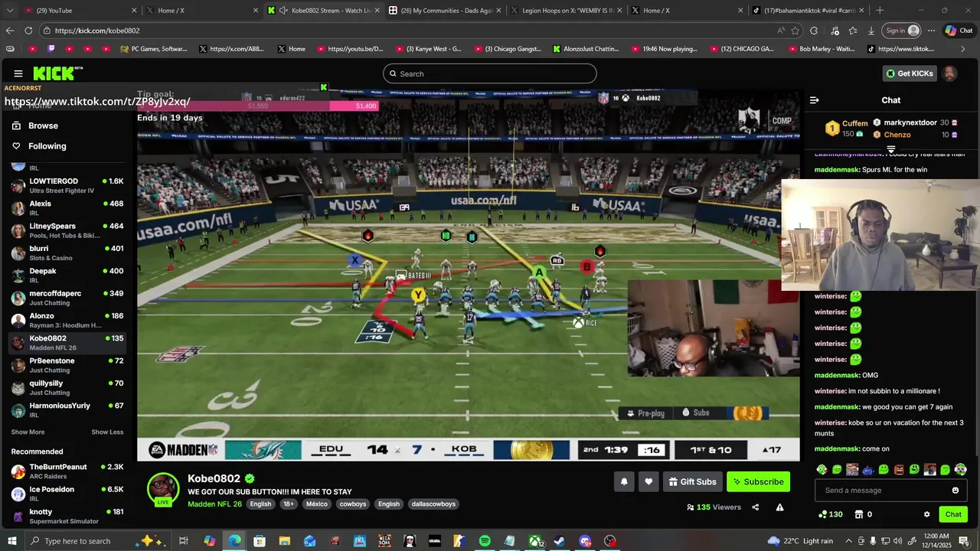Open the browser extensions puzzle icon

tap(814, 31)
